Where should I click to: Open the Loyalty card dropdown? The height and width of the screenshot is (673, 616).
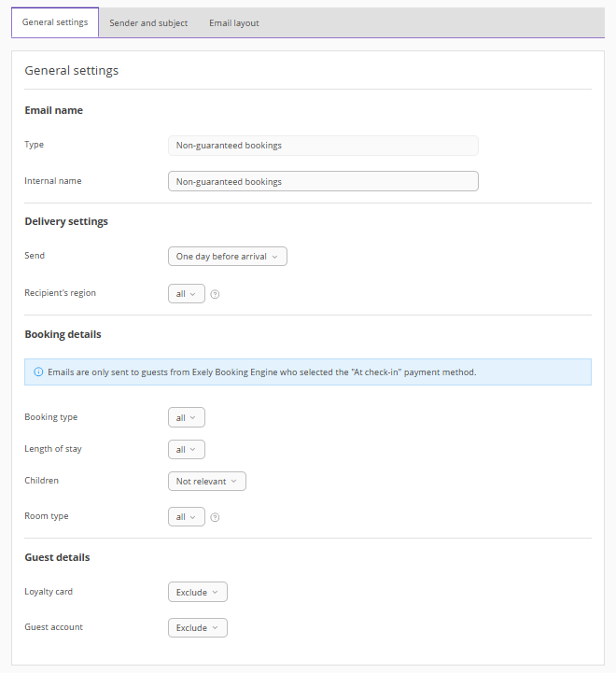[x=197, y=593]
